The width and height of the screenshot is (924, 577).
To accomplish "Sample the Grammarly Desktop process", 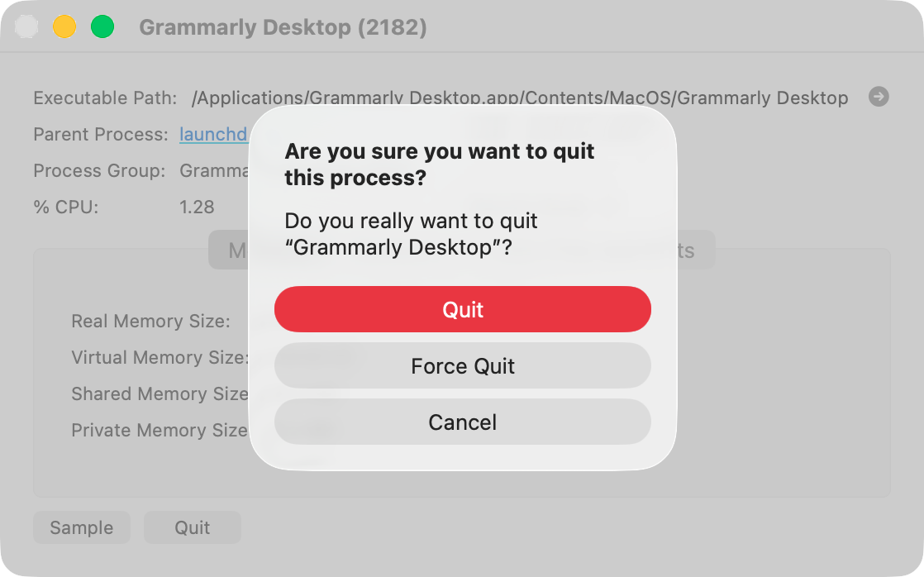I will pos(81,527).
